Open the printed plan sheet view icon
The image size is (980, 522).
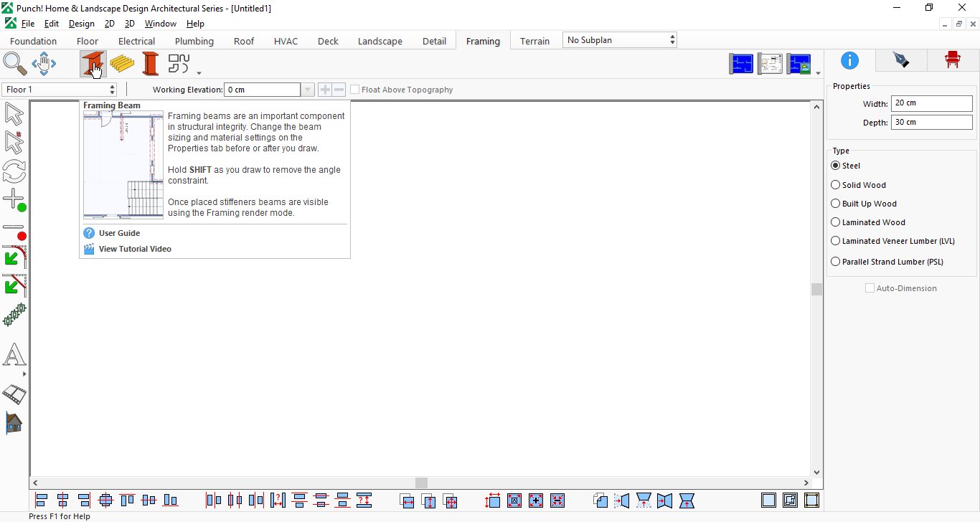tap(771, 64)
